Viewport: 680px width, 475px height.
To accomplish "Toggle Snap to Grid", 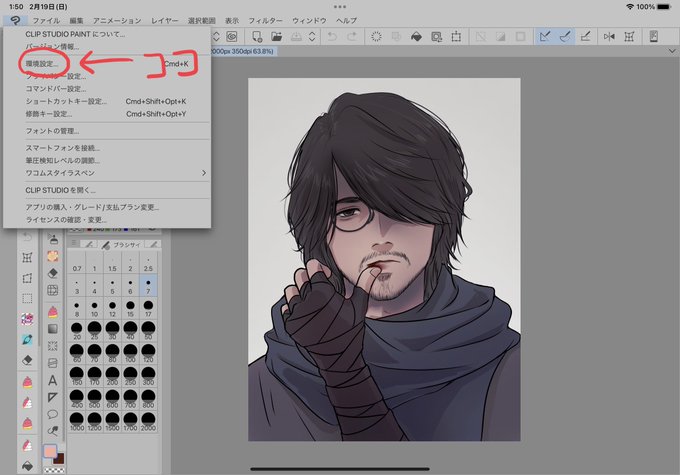I will (x=585, y=37).
